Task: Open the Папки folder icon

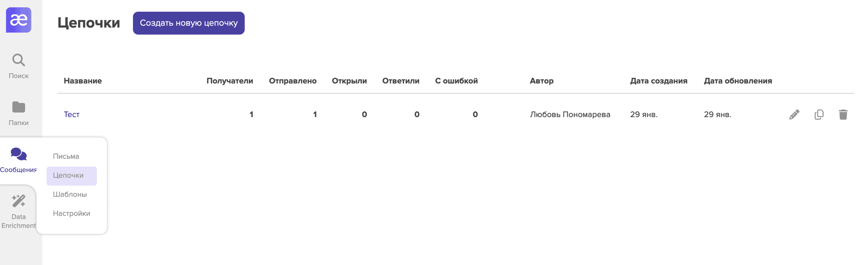Action: click(19, 107)
